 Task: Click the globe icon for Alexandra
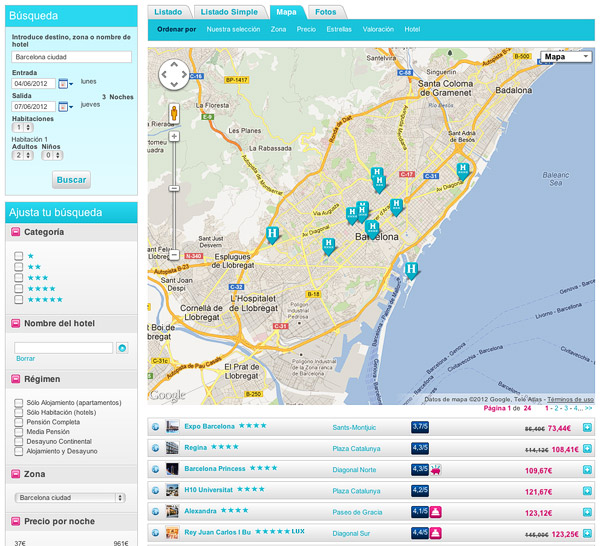(x=155, y=511)
